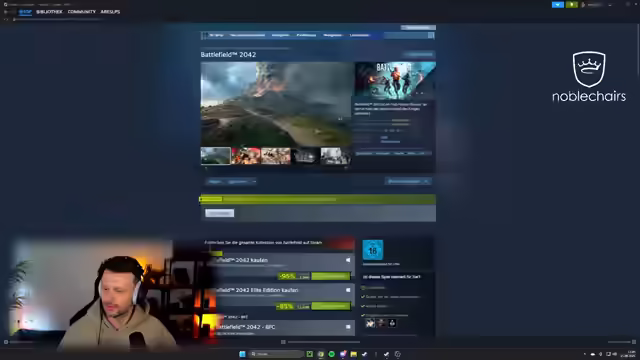Select the third screenshot thumbnail
The width and height of the screenshot is (640, 360).
276,156
